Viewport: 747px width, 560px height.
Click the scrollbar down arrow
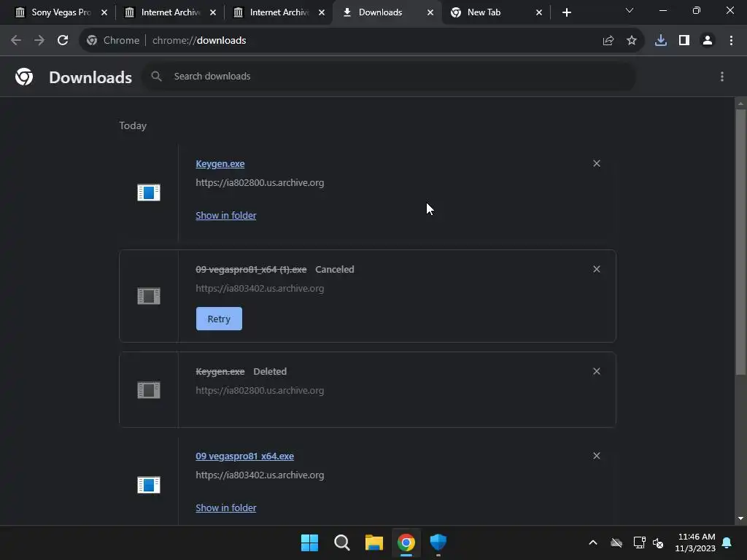(x=740, y=518)
